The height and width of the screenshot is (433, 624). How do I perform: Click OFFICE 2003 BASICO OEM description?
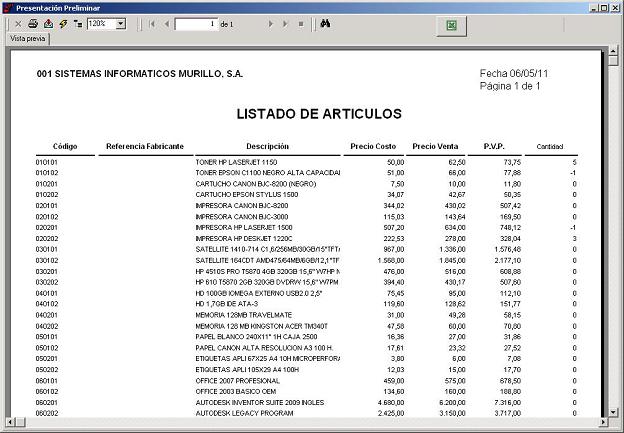tap(236, 392)
